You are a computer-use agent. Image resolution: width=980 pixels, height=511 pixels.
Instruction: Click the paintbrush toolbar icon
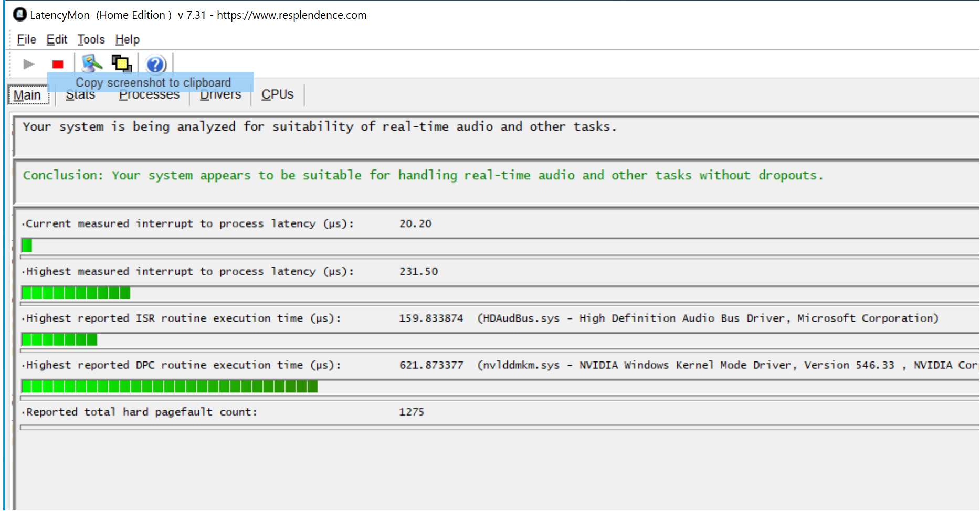(x=92, y=63)
